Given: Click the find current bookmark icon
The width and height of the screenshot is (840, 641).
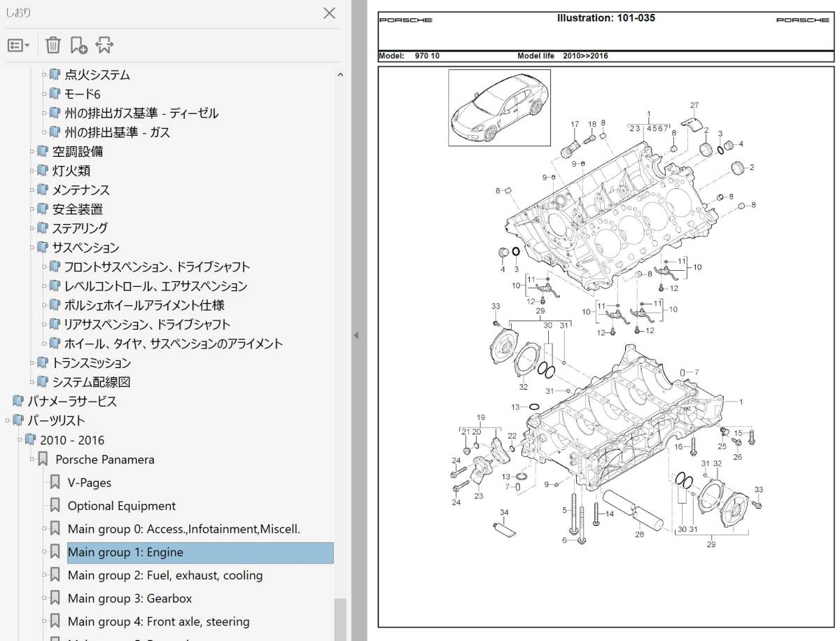Looking at the screenshot, I should (104, 45).
